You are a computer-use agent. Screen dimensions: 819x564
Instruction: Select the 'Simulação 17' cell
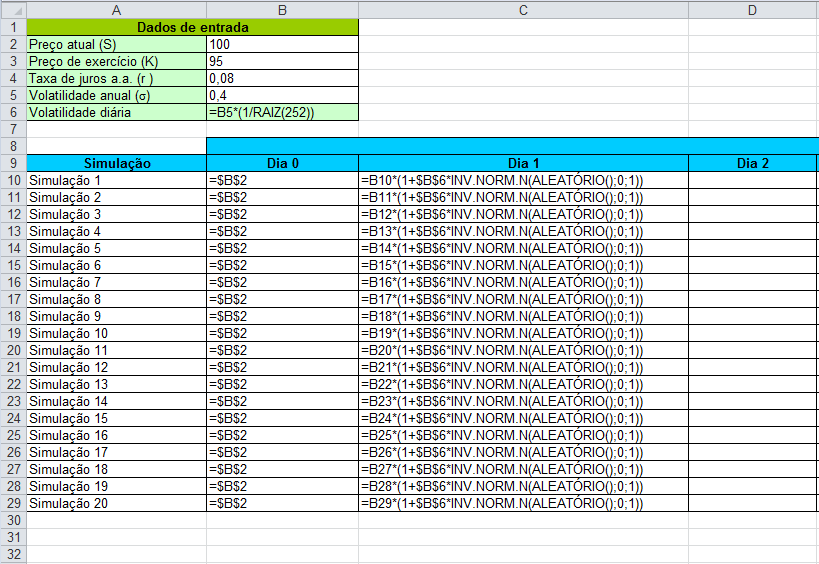tap(116, 452)
